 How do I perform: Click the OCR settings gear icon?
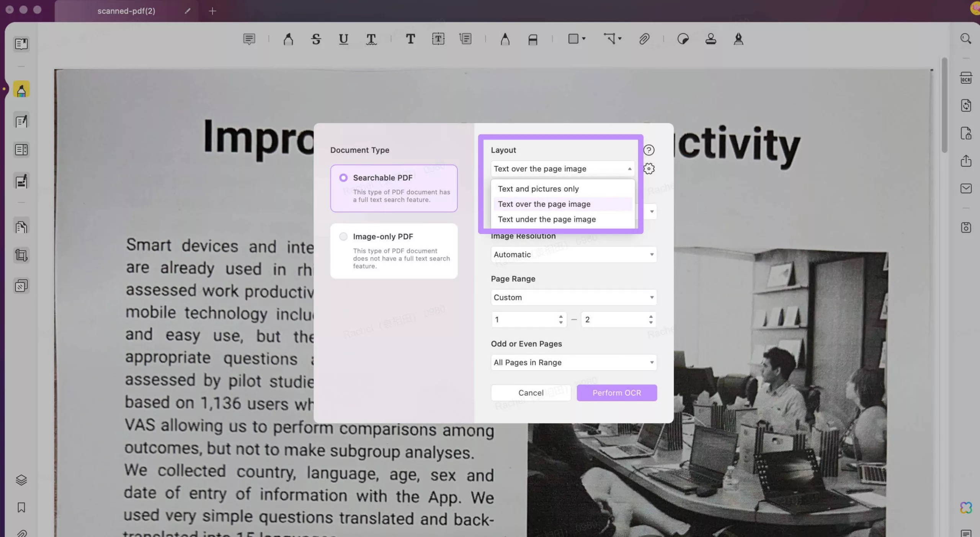pos(649,169)
